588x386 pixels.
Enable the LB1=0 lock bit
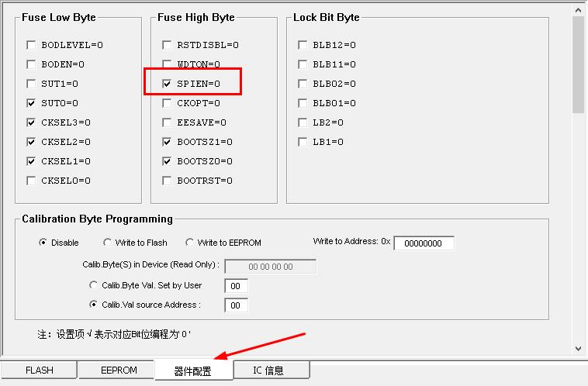click(303, 142)
